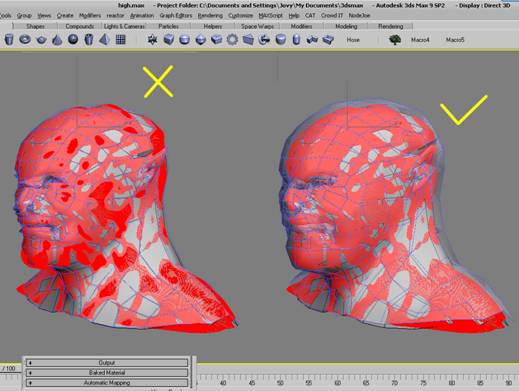The height and width of the screenshot is (391, 519).
Task: Open the NodeJoe menu
Action: click(x=359, y=16)
